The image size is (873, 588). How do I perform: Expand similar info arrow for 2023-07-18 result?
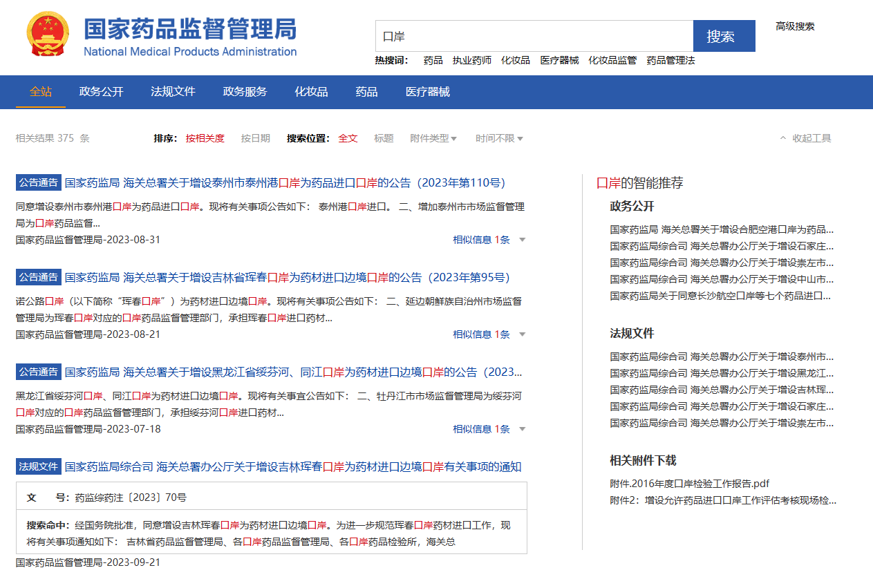pyautogui.click(x=522, y=429)
